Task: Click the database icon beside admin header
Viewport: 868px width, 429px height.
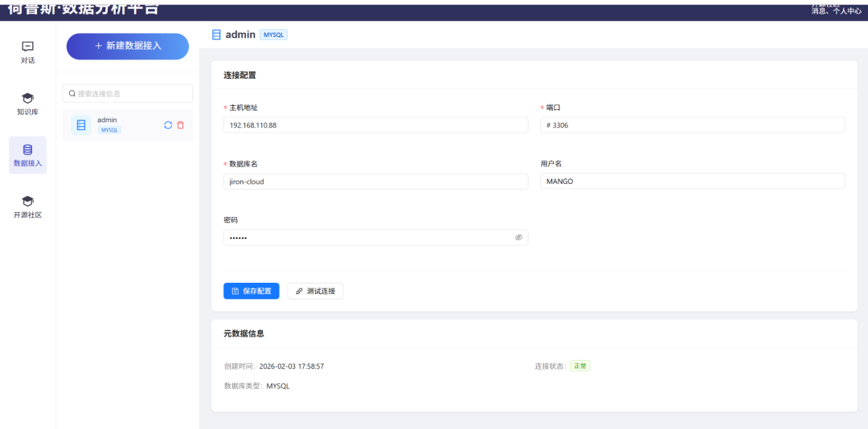Action: (216, 35)
